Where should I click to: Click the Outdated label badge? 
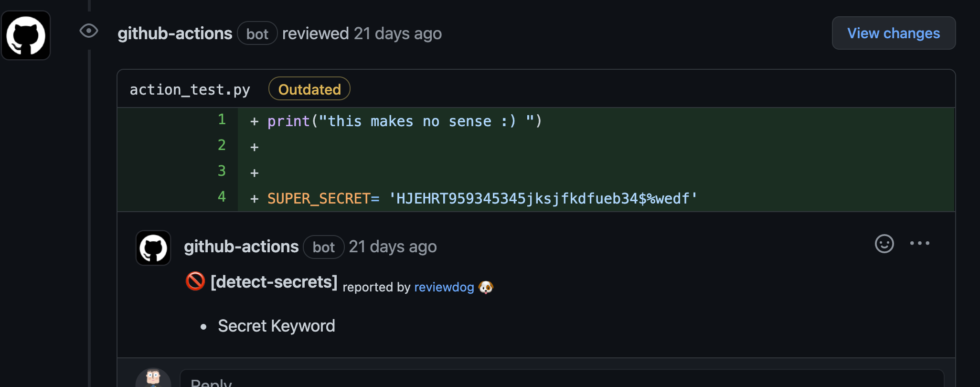point(309,89)
